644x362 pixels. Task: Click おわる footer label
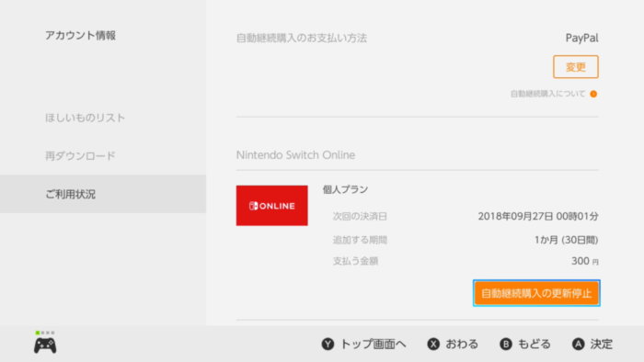coord(462,344)
